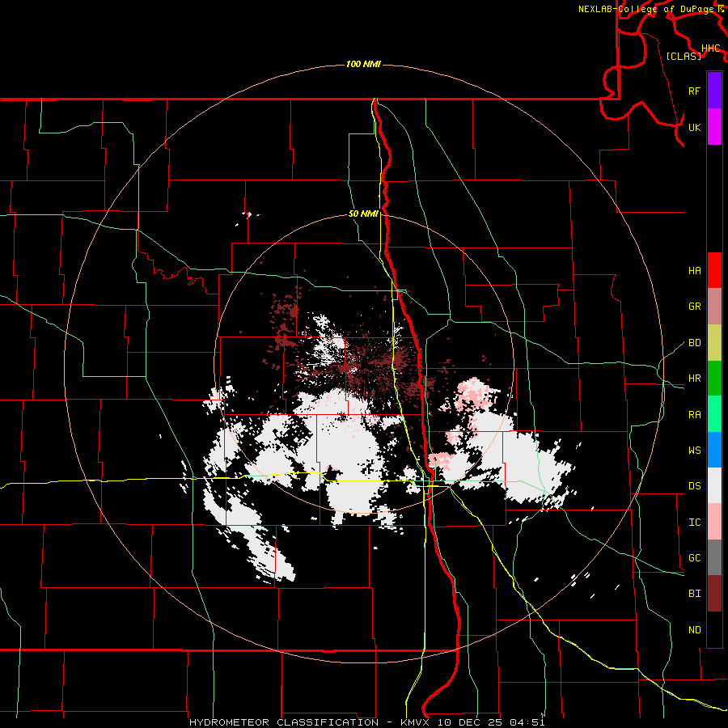Screen dimensions: 728x728
Task: Click the RA legend label
Action: (694, 415)
